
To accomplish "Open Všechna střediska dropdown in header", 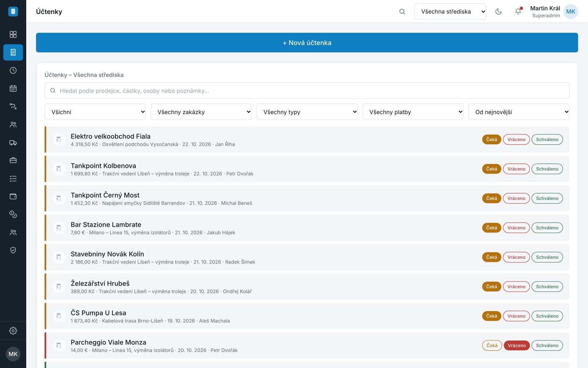I will pos(450,11).
